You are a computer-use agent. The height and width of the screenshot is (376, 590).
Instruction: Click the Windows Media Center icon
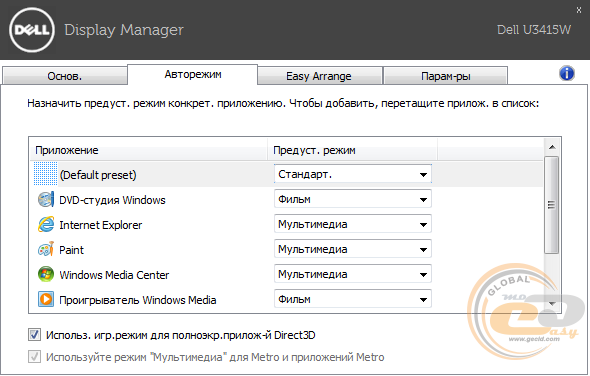coord(46,274)
